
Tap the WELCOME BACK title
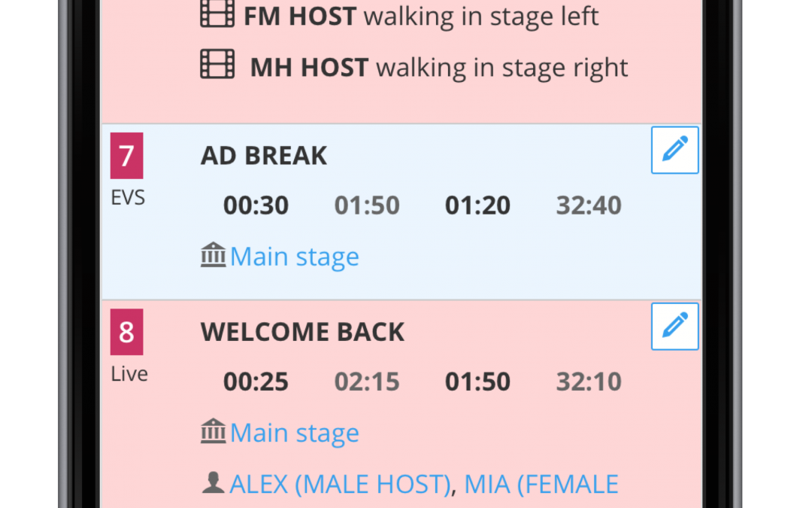pos(302,332)
